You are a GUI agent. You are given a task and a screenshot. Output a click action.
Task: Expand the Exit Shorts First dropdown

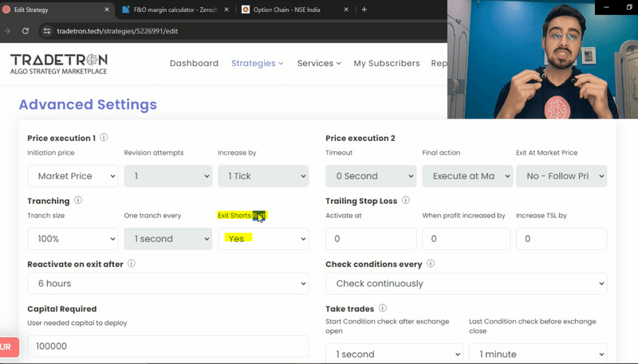[x=263, y=239]
